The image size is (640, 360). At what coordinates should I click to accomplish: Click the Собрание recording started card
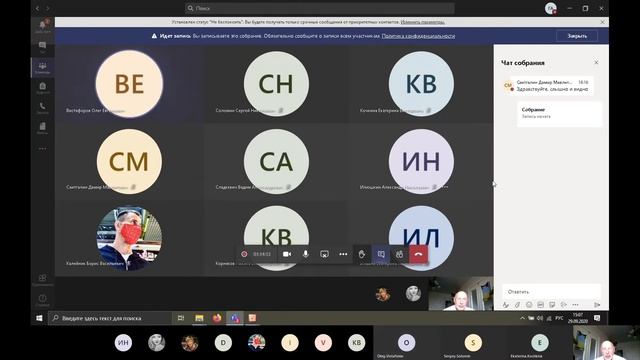559,113
